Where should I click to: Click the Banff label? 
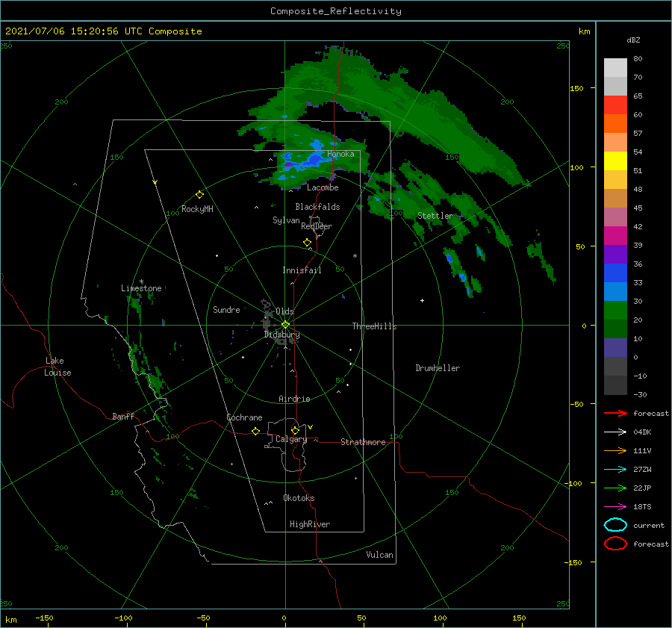123,416
